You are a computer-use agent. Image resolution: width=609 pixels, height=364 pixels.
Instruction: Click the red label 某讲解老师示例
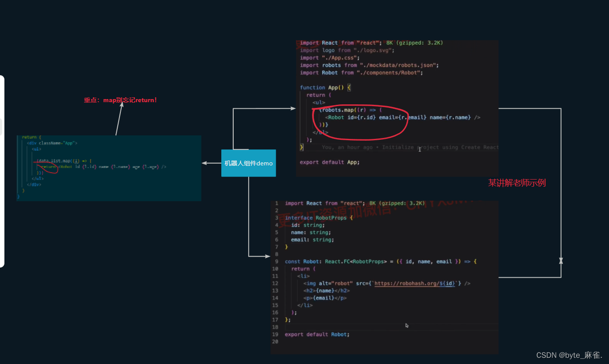pyautogui.click(x=517, y=183)
